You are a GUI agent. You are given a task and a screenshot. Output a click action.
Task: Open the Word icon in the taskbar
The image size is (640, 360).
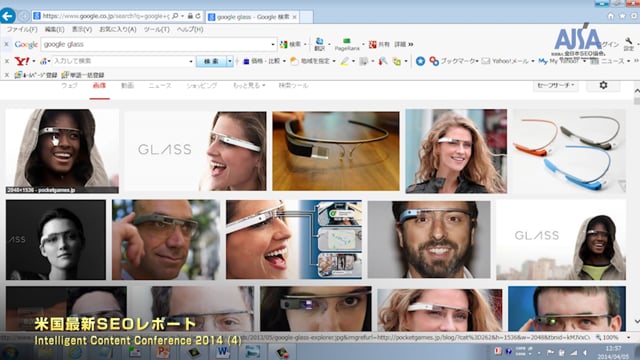(223, 352)
